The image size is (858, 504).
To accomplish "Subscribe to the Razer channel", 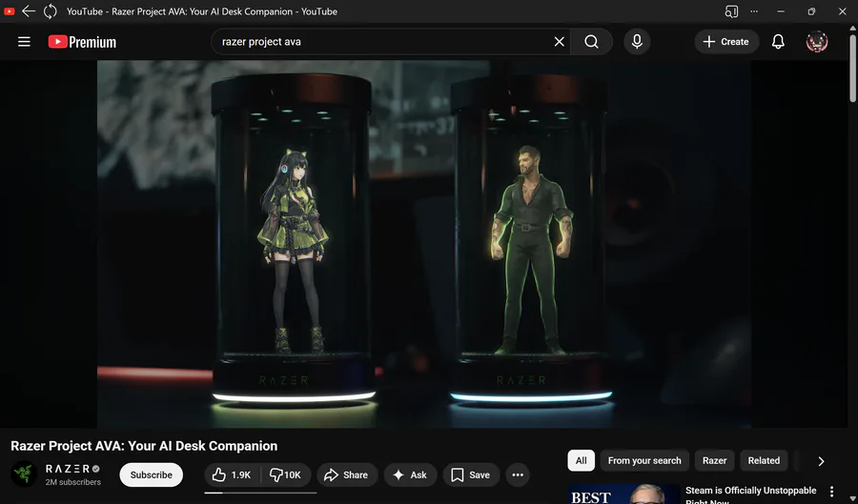I will coord(151,475).
